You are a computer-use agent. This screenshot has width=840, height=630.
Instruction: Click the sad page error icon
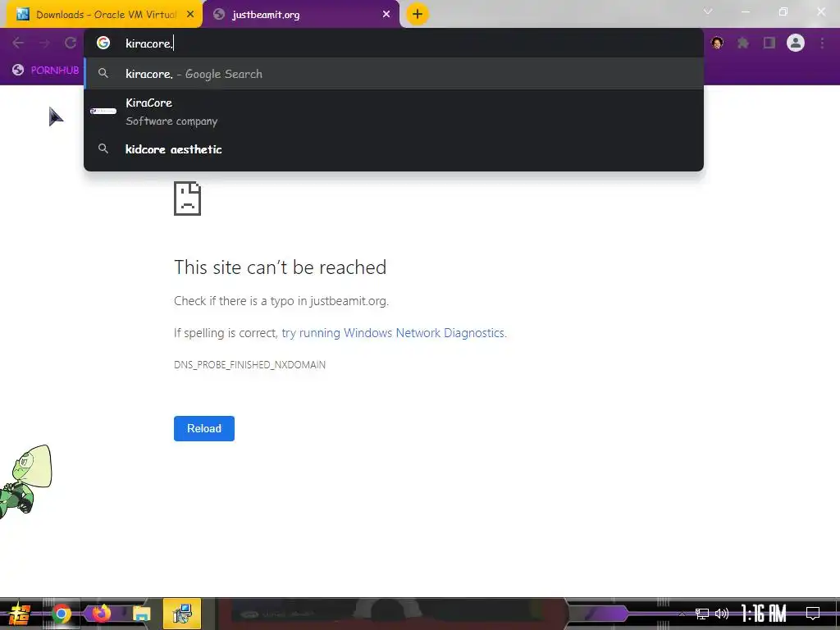click(x=188, y=199)
